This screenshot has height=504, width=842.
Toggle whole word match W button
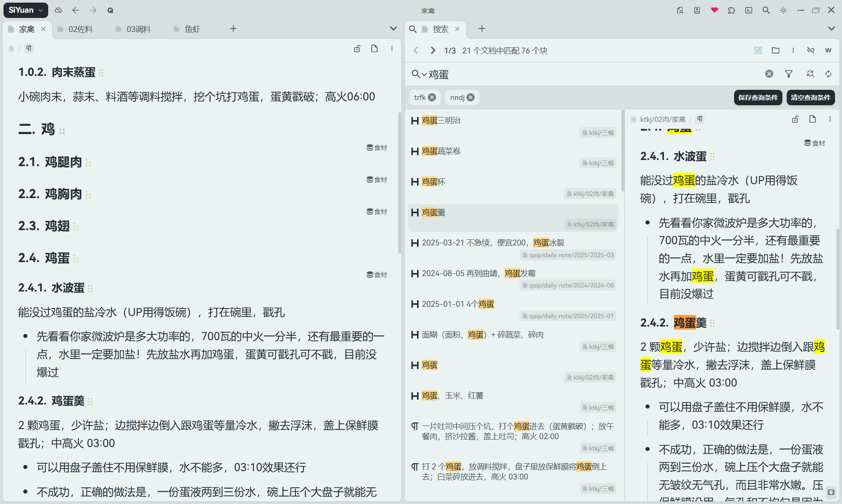[x=828, y=50]
